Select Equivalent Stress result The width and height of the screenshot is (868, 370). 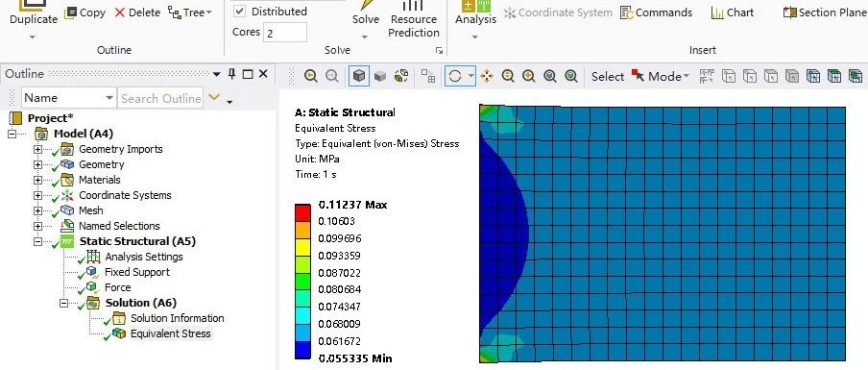(x=171, y=333)
